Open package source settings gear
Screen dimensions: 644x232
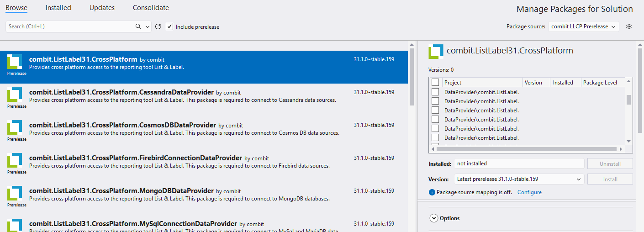(x=629, y=26)
